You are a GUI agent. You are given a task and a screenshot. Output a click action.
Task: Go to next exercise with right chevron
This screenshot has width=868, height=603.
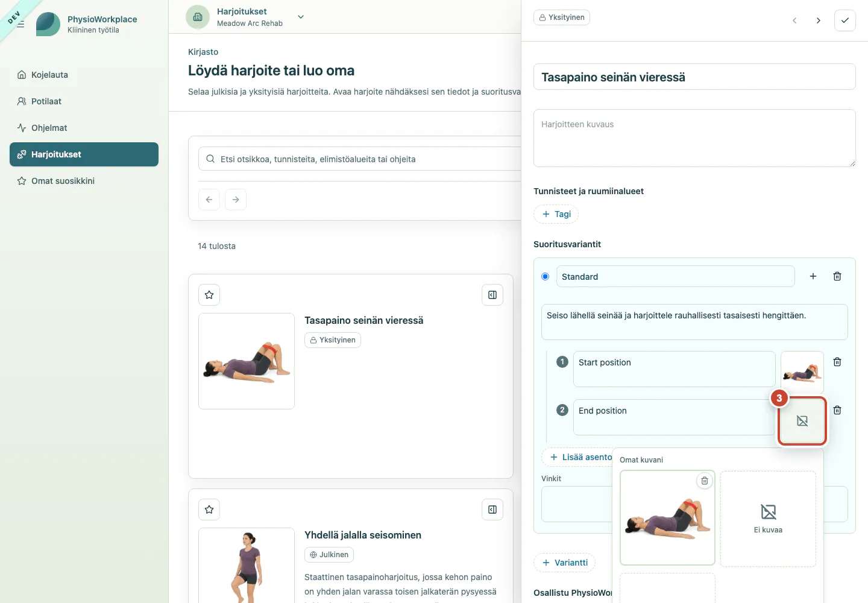pyautogui.click(x=819, y=21)
